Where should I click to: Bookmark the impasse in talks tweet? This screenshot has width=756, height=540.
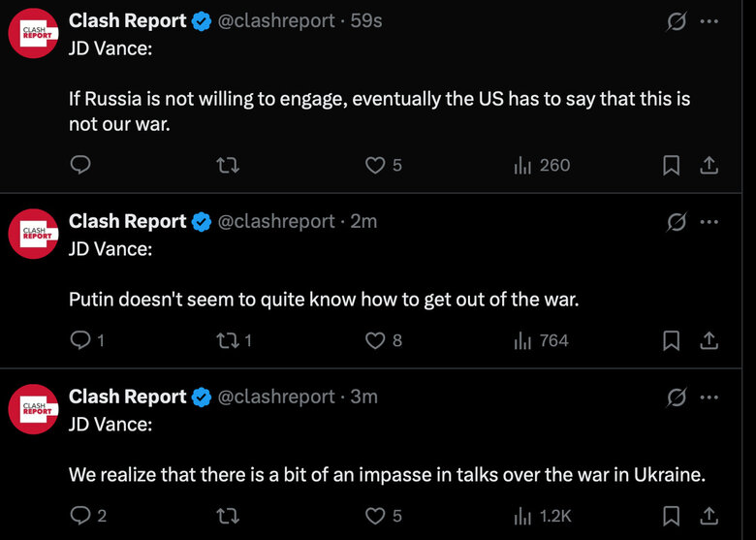pyautogui.click(x=671, y=517)
